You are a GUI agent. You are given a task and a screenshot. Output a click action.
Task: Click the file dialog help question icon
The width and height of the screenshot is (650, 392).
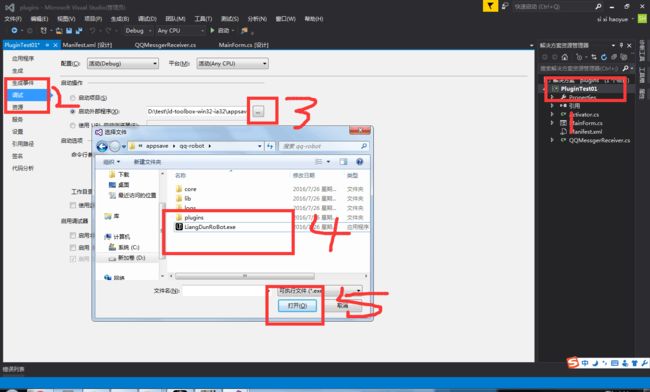pos(359,162)
